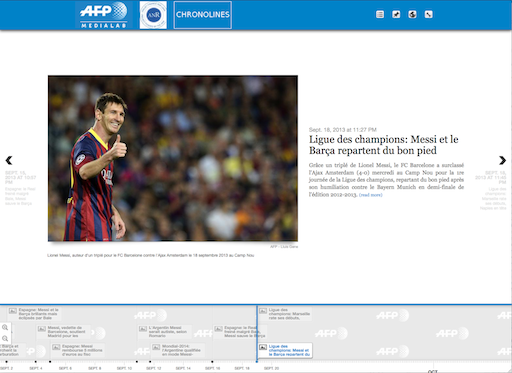This screenshot has height=373, width=512.
Task: Click image icon of 'Marseille rate ses débuts' event
Action: pos(263,311)
